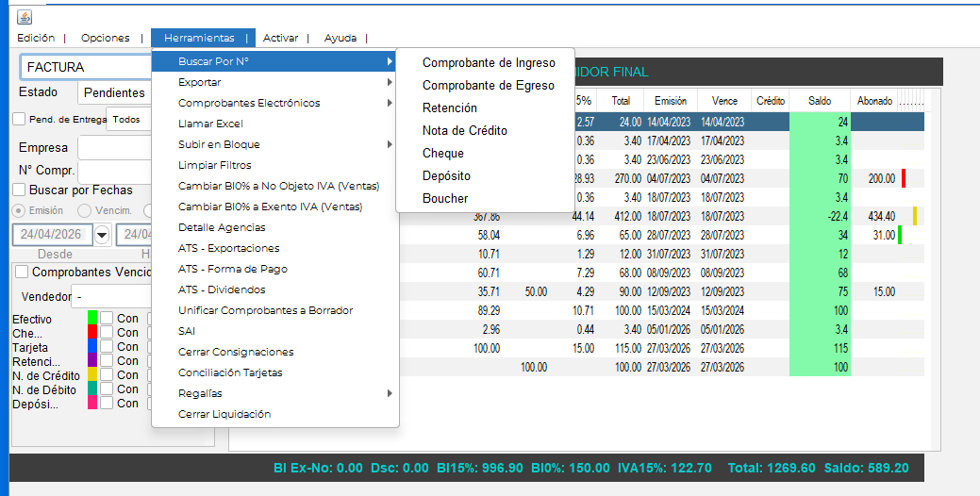The height and width of the screenshot is (496, 980).
Task: Click the yellow payment marker next to 434.40
Action: pos(915,216)
